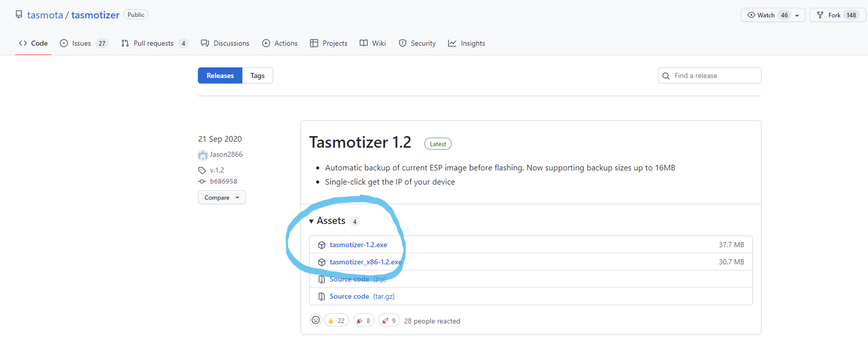Download tasmotizer_x86-1.2.exe

(x=366, y=262)
